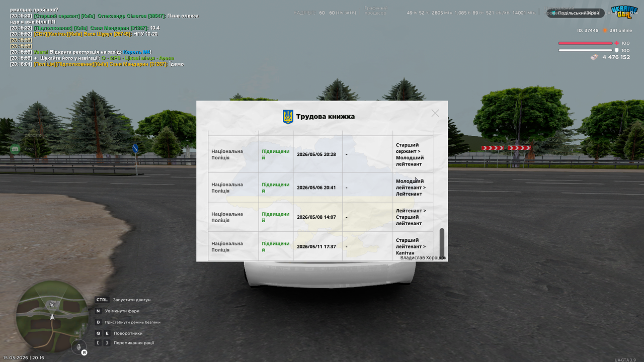Image resolution: width=644 pixels, height=362 pixels.
Task: Click Підвищений status in the 14:07 row
Action: [x=276, y=217]
